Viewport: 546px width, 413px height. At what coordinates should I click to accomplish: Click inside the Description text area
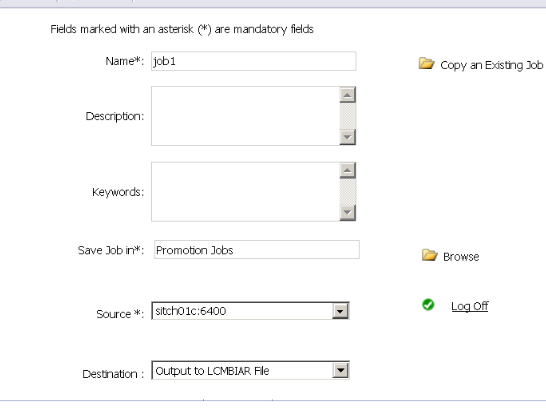[245, 116]
